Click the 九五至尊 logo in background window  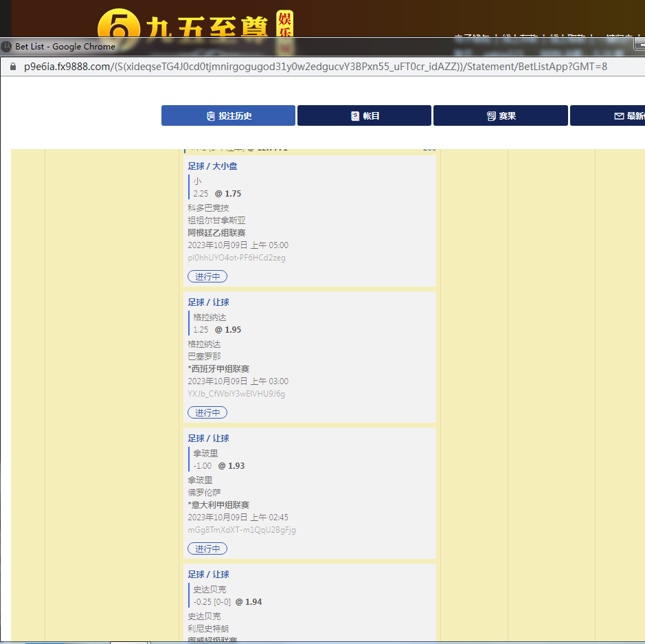click(196, 24)
